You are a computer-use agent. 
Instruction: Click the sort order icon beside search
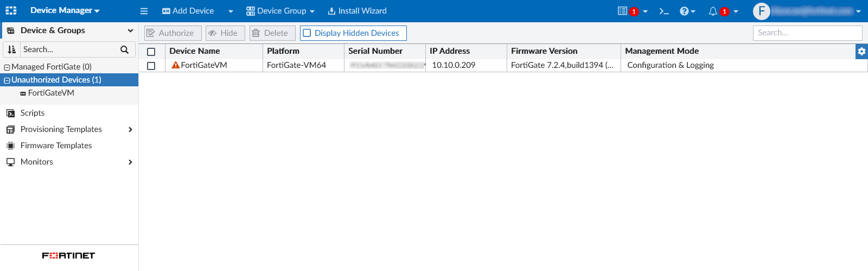point(12,49)
